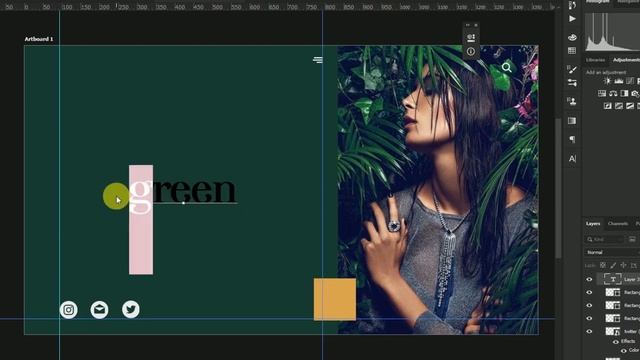Open the Character panel icon
This screenshot has height=360, width=640.
pos(572,159)
